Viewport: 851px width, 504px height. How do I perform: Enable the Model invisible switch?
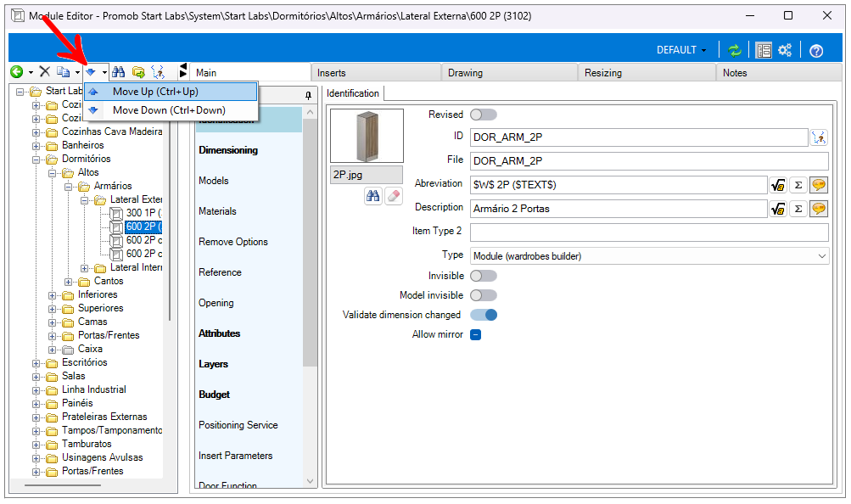[x=483, y=295]
